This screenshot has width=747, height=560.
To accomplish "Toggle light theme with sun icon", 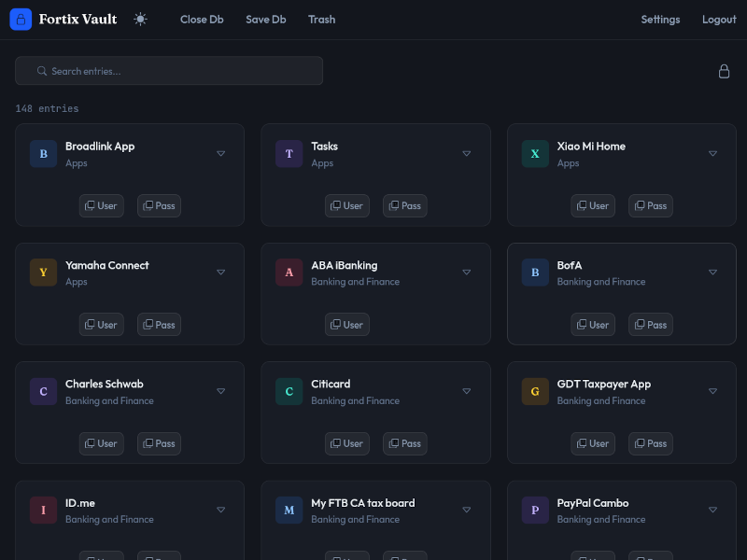I will pyautogui.click(x=140, y=19).
